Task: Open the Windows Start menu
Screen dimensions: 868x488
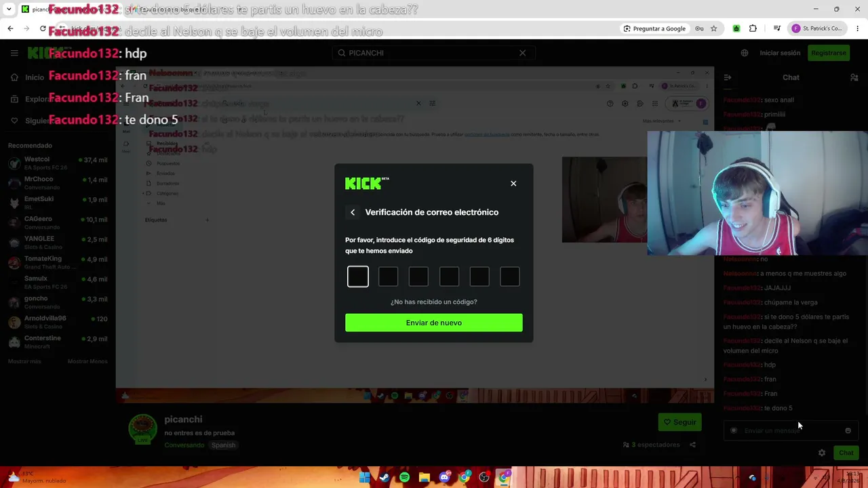Action: [x=365, y=478]
